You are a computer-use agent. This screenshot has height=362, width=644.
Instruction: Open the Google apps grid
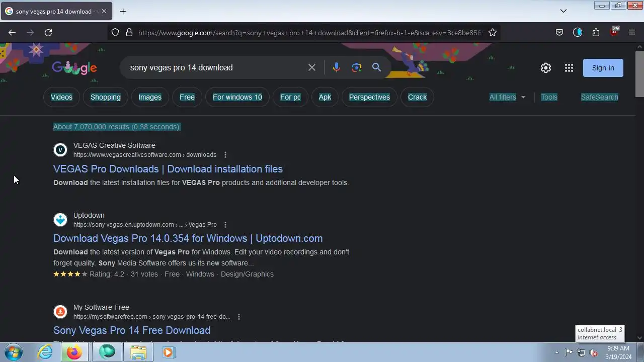569,68
